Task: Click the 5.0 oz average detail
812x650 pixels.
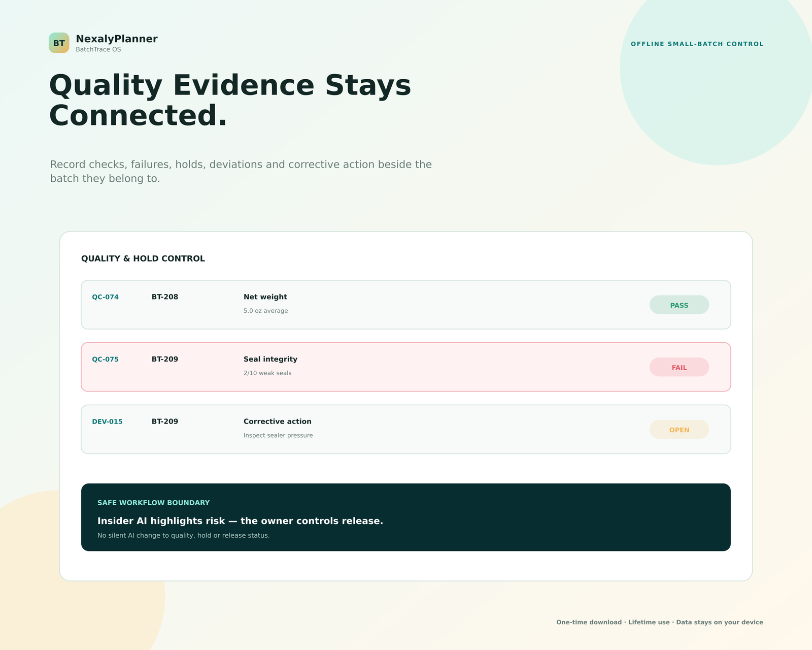Action: tap(265, 311)
